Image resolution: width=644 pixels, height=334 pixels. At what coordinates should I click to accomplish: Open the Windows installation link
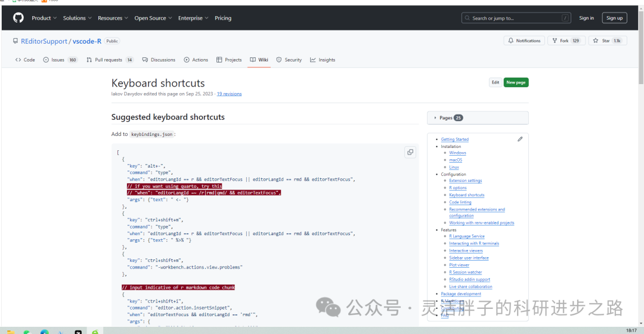(x=457, y=153)
